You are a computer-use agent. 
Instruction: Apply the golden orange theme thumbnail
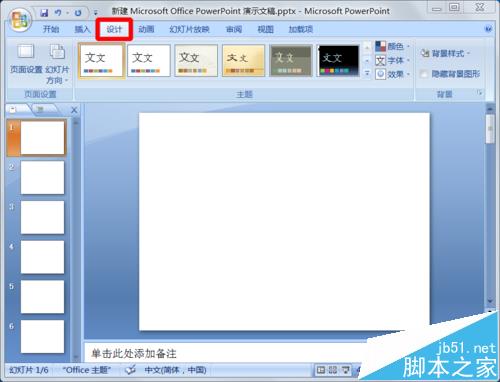tap(243, 61)
